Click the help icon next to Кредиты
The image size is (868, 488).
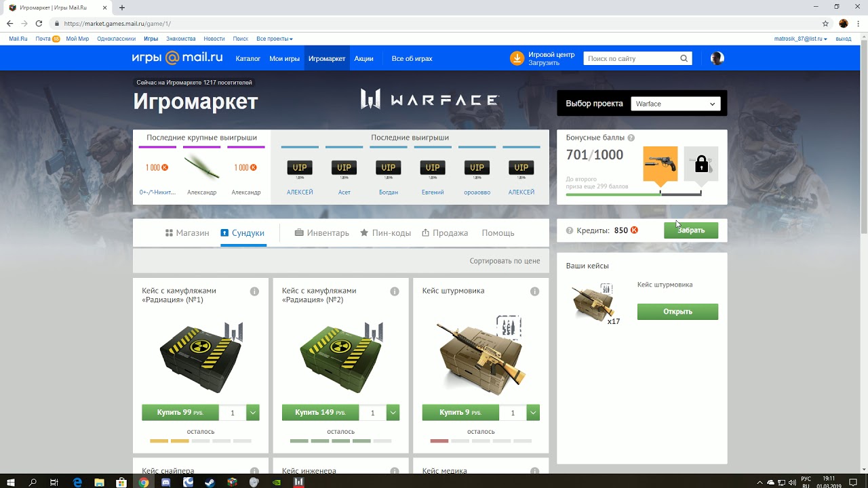pyautogui.click(x=570, y=230)
